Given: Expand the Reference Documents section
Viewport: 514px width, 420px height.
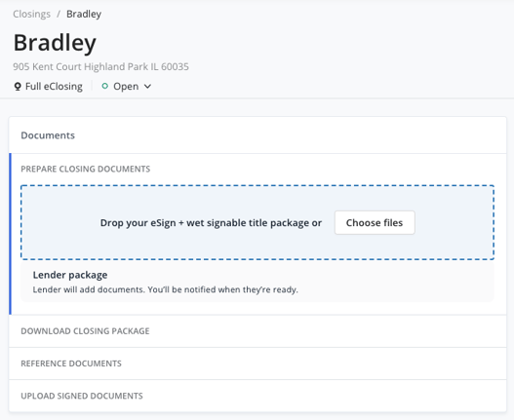Looking at the screenshot, I should click(x=257, y=363).
